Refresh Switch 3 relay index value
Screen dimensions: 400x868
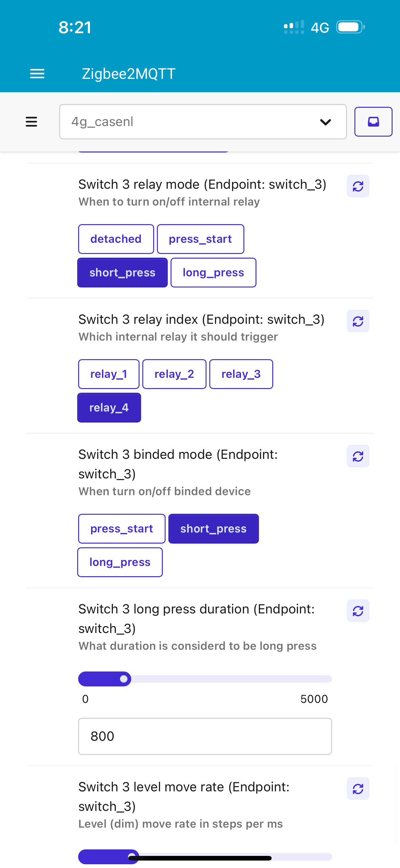tap(358, 321)
